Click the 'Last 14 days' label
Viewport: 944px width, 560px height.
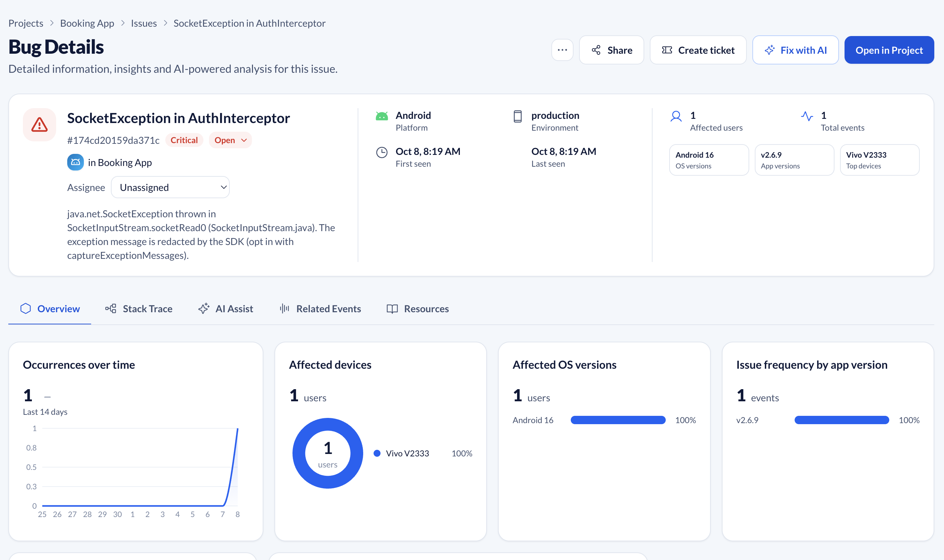coord(45,412)
